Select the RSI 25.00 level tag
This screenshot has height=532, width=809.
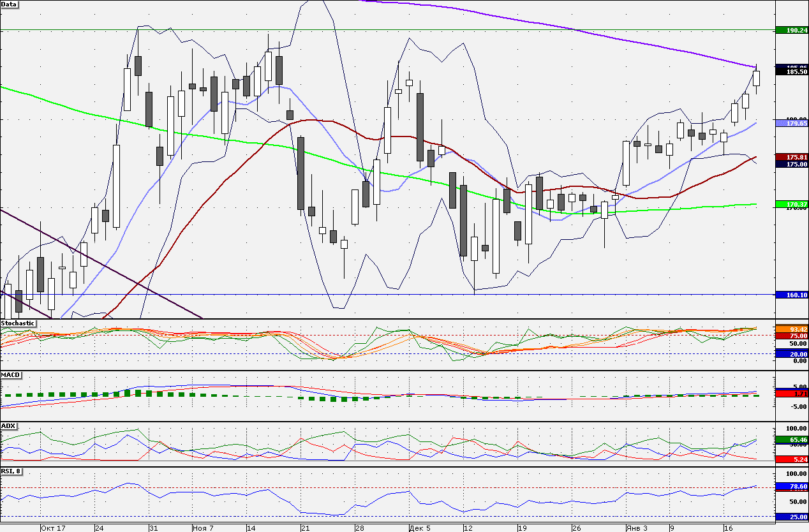click(x=792, y=517)
